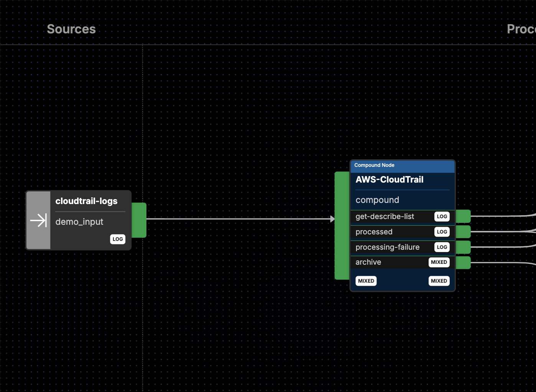Click the MIXED badge on the archive row
The height and width of the screenshot is (392, 536).
point(439,262)
